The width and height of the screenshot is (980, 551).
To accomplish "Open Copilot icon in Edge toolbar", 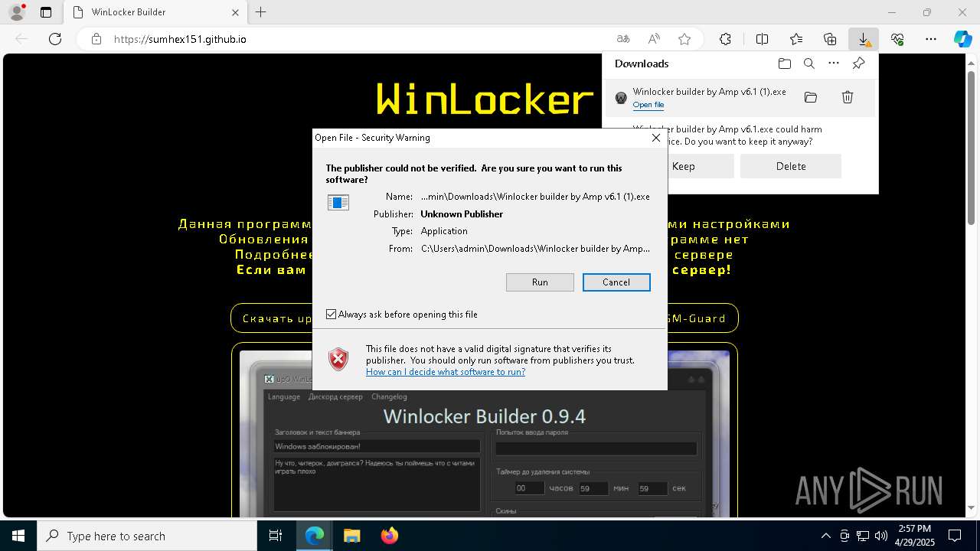I will point(962,39).
